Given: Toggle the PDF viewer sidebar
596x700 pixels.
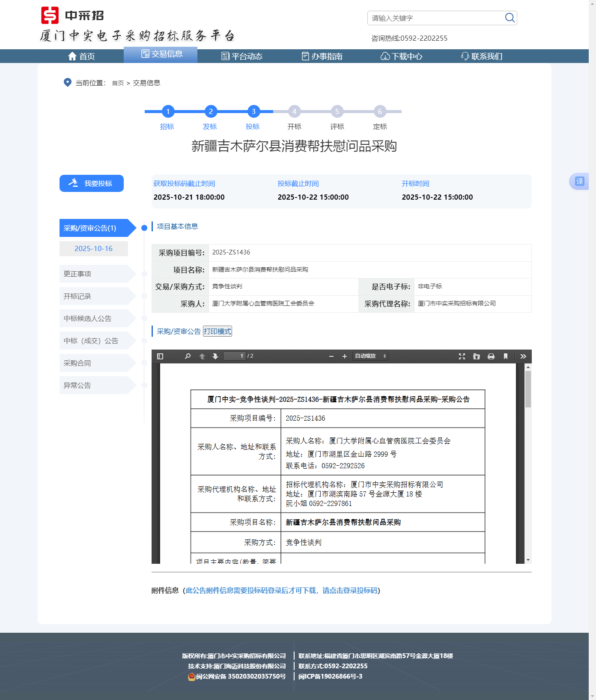Looking at the screenshot, I should pos(160,356).
